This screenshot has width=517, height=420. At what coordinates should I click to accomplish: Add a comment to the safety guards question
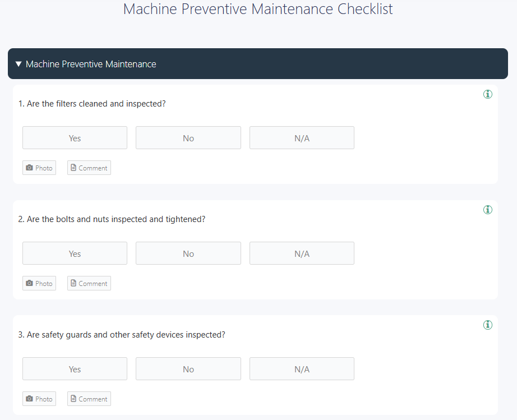point(89,399)
